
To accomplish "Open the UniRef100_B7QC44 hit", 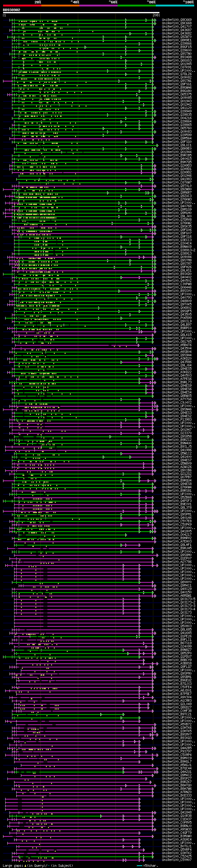I will pyautogui.click(x=177, y=768).
